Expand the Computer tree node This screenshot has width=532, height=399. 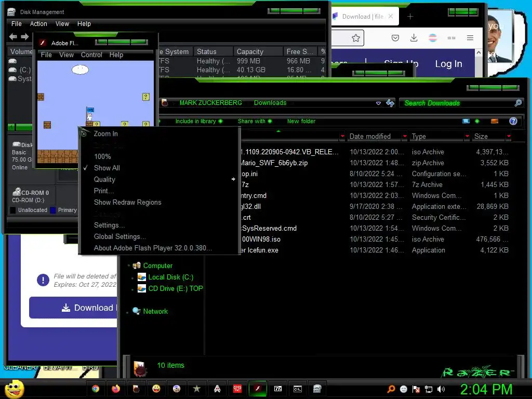click(x=129, y=265)
